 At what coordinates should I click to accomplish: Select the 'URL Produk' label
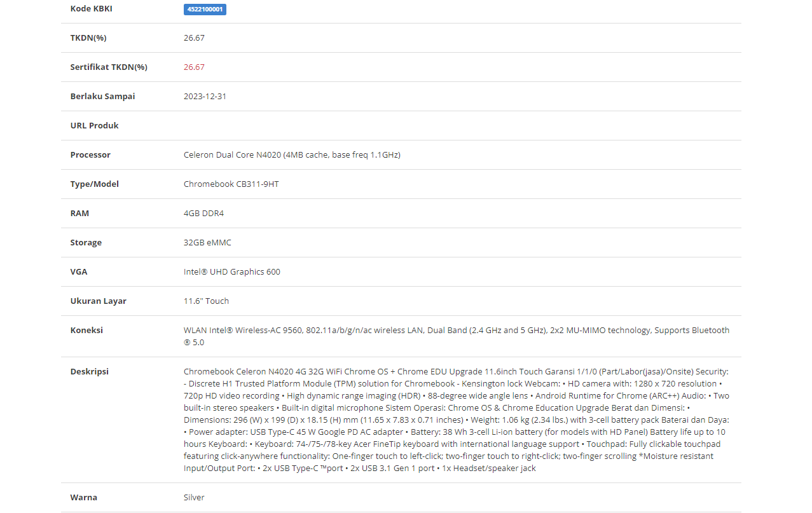pyautogui.click(x=94, y=126)
